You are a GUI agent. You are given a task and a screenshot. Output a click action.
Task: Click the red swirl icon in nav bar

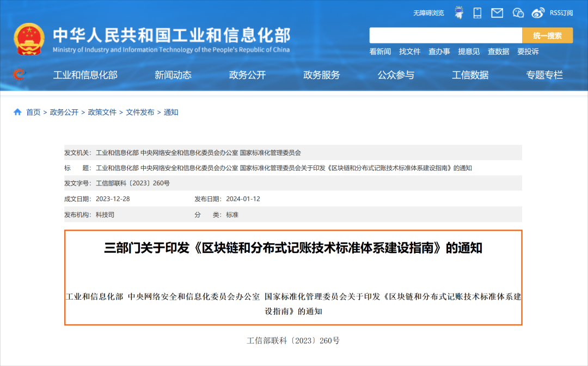tap(19, 75)
